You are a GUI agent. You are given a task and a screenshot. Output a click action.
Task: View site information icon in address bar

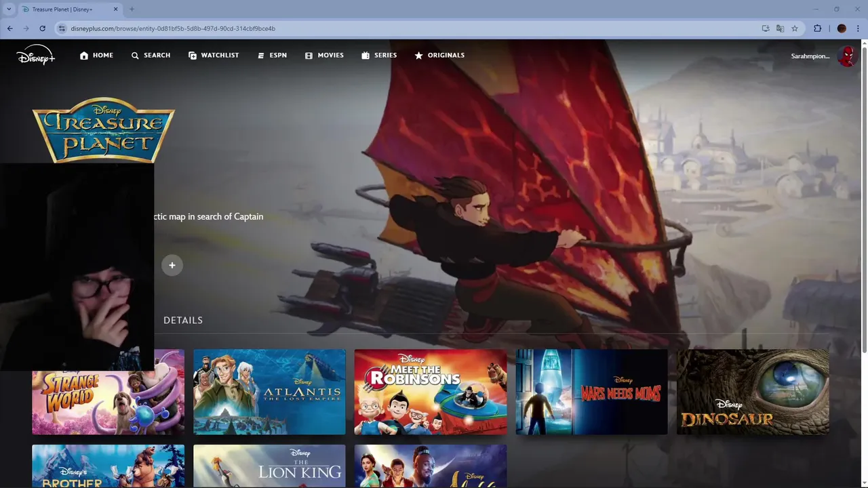[62, 28]
